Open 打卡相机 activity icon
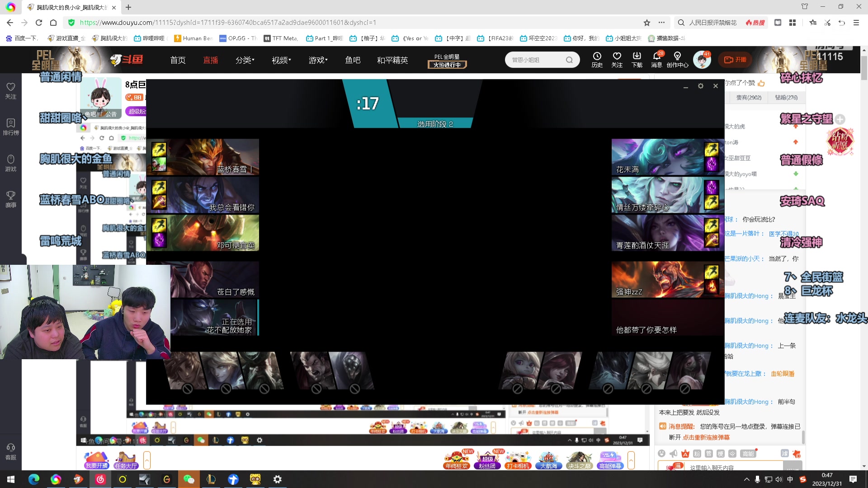The width and height of the screenshot is (868, 488). 518,460
